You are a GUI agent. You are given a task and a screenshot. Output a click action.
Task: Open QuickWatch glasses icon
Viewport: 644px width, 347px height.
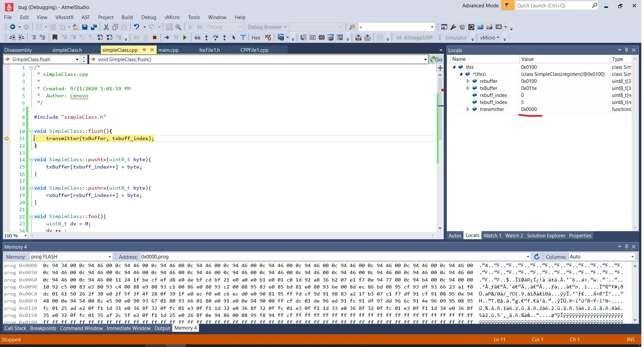(x=197, y=37)
